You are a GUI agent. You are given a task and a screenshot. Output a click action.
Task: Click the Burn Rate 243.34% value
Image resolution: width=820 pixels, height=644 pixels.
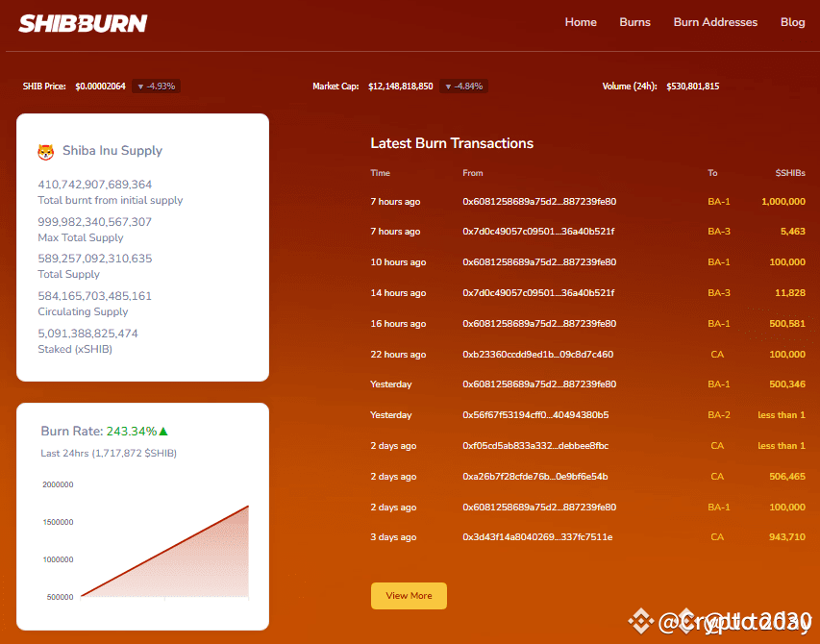click(132, 432)
